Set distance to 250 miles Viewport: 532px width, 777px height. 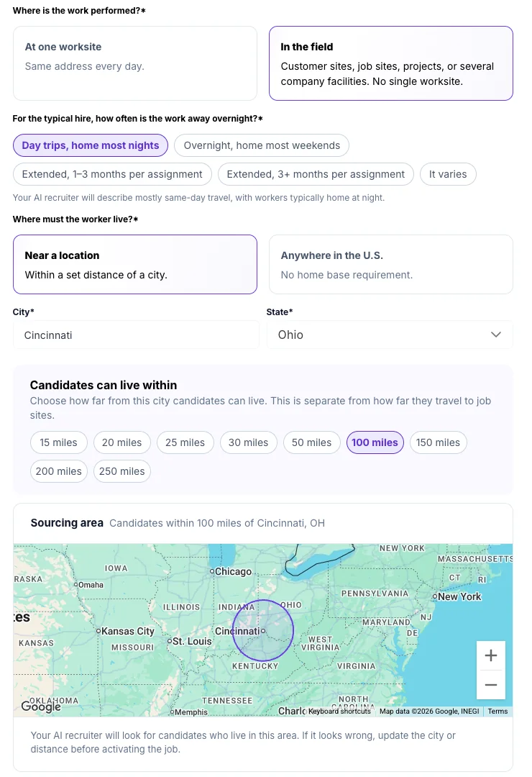click(121, 471)
